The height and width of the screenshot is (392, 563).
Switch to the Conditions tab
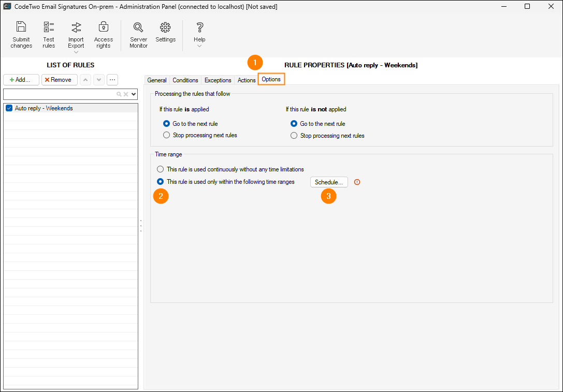[185, 80]
